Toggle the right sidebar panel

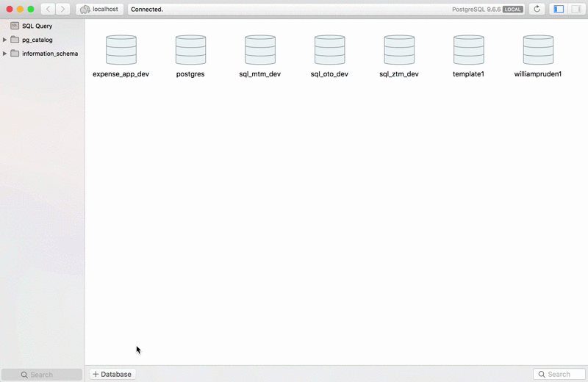click(x=576, y=9)
